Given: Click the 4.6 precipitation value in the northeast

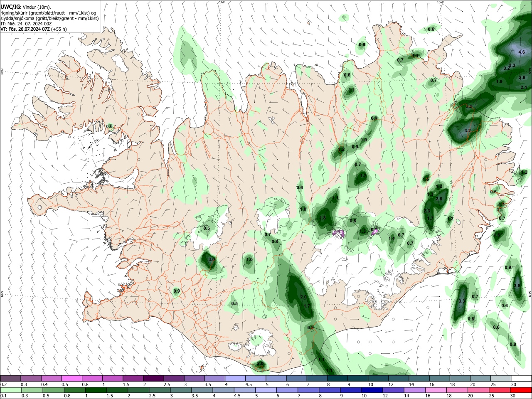Looking at the screenshot, I should pyautogui.click(x=522, y=52).
